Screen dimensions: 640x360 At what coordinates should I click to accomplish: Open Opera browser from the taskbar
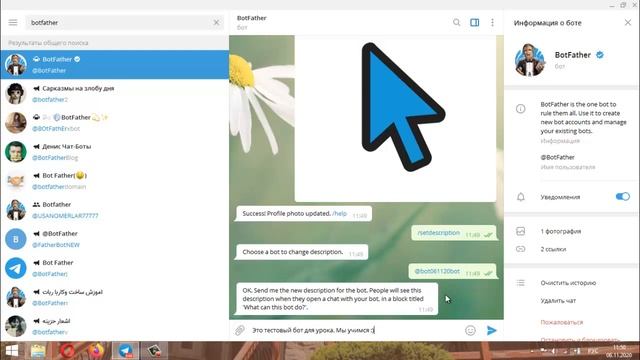tap(67, 351)
